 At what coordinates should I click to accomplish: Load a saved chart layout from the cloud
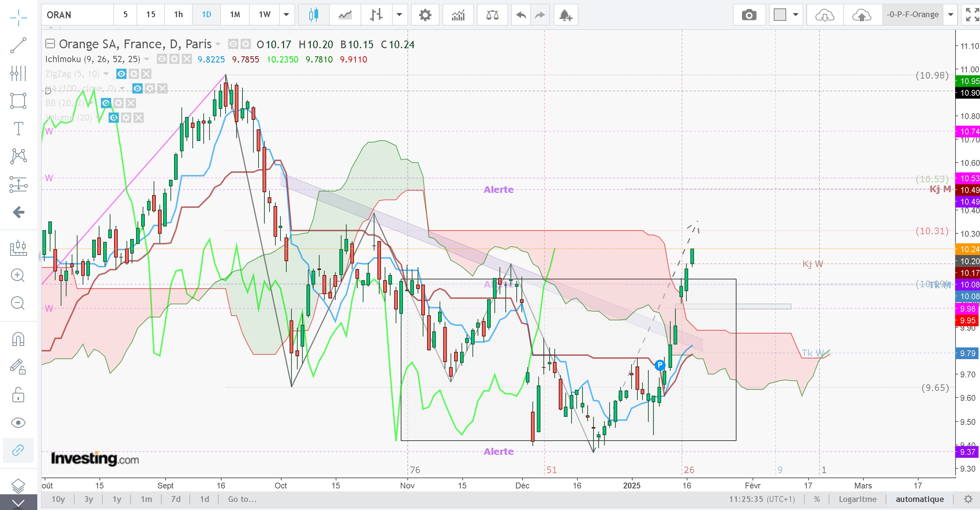click(824, 15)
